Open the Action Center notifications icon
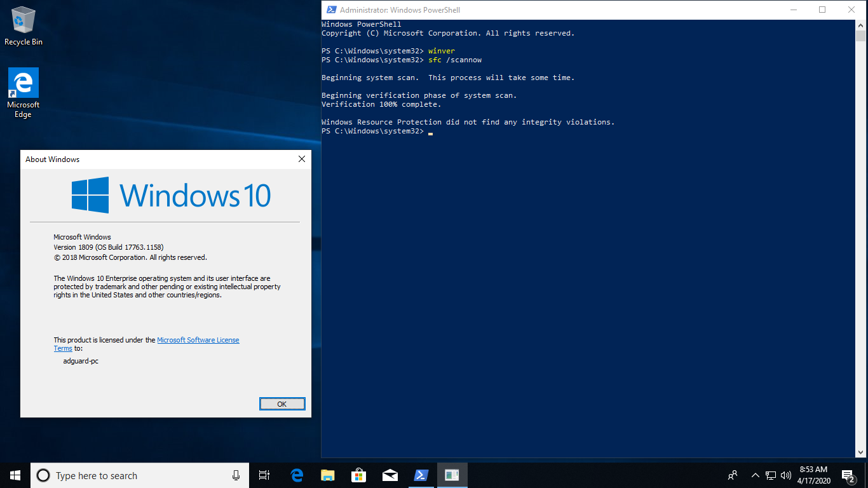This screenshot has width=868, height=488. click(848, 475)
